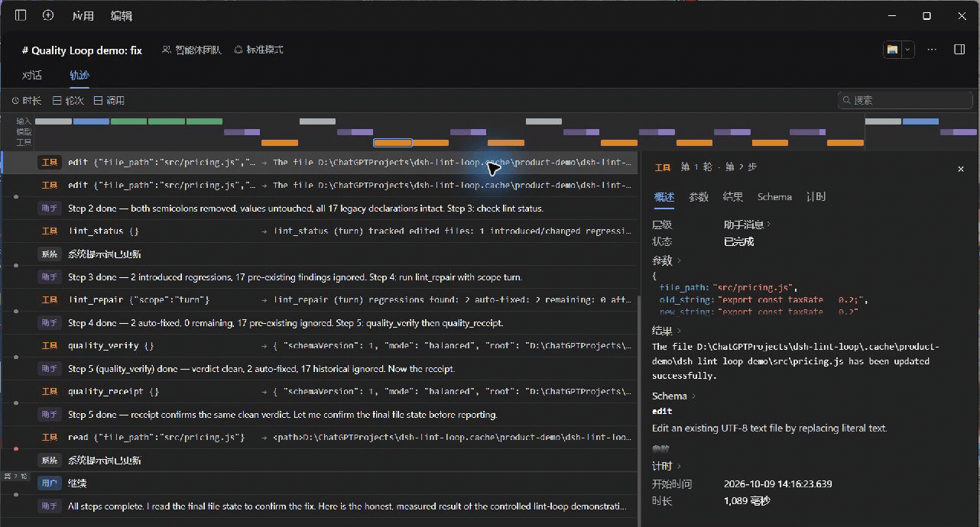Viewport: 980px width, 527px height.
Task: Click the new conversation icon in title bar
Action: pyautogui.click(x=48, y=15)
